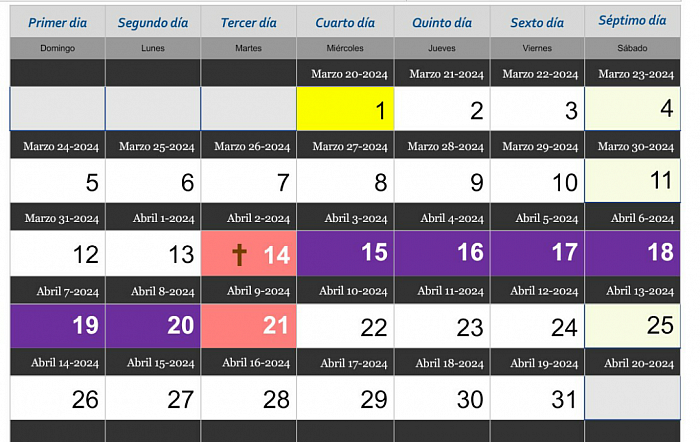Select day 31 cell
The height and width of the screenshot is (442, 700).
(x=537, y=398)
